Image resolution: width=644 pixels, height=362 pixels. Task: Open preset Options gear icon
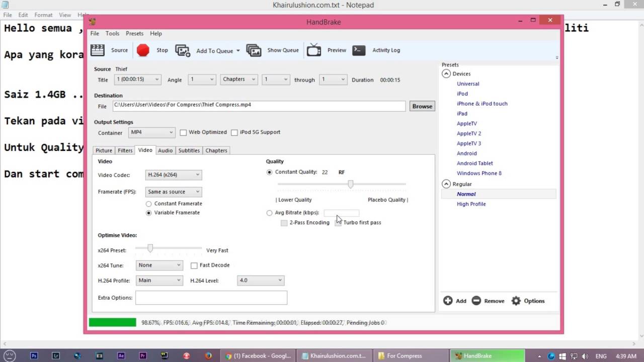516,301
